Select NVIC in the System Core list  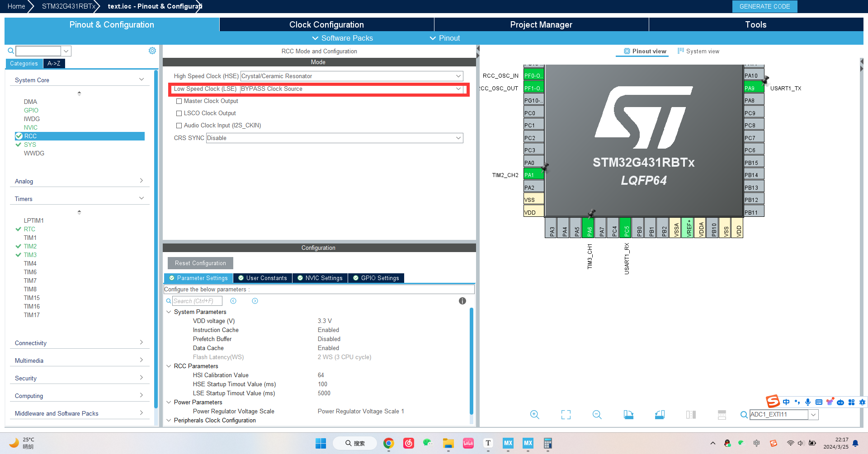click(x=30, y=127)
